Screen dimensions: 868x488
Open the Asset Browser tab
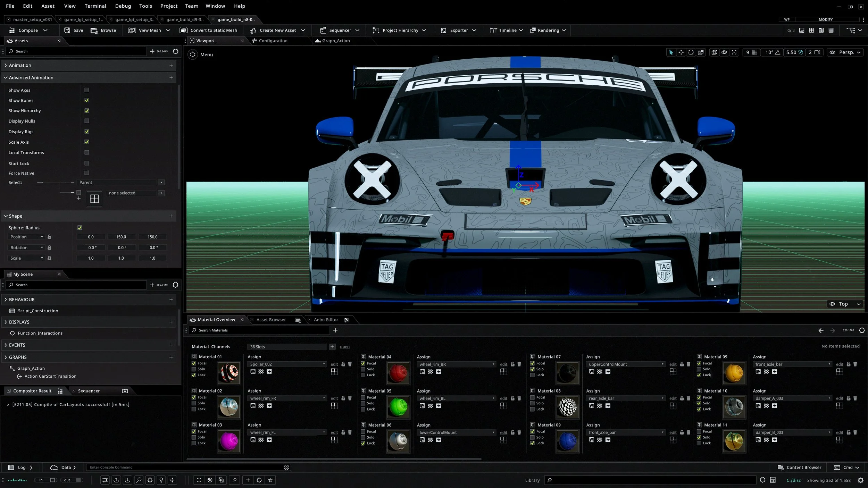click(271, 320)
